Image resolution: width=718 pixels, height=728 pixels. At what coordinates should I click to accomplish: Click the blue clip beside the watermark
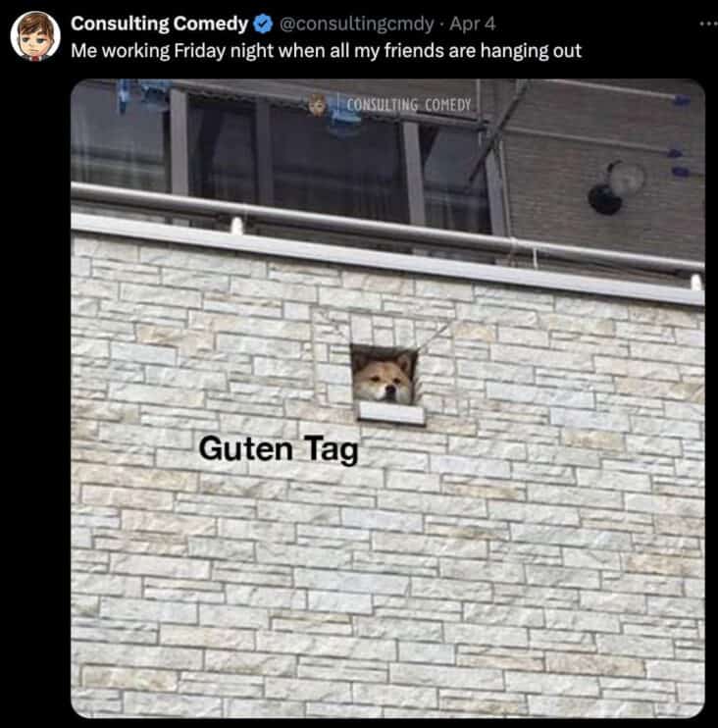tap(343, 122)
